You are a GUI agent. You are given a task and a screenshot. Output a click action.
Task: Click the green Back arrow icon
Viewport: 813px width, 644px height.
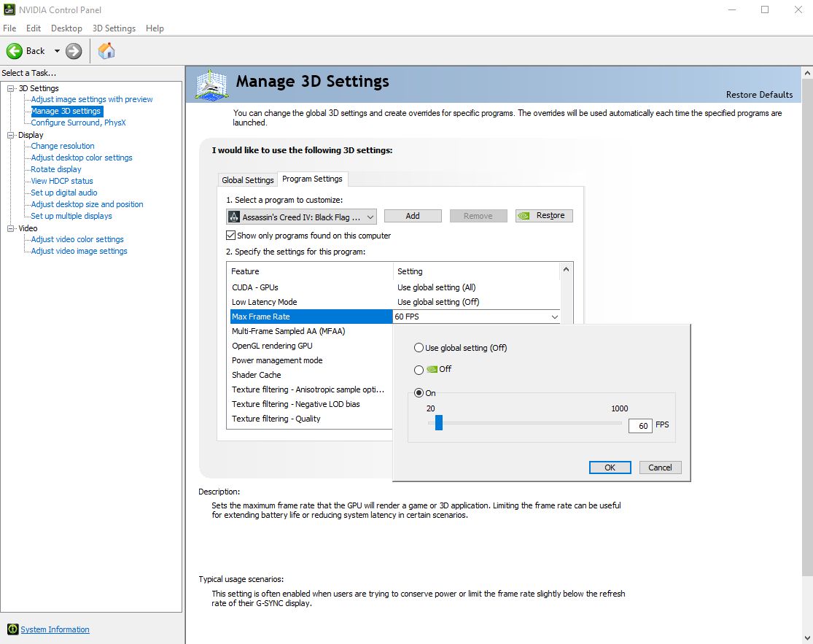(x=15, y=51)
